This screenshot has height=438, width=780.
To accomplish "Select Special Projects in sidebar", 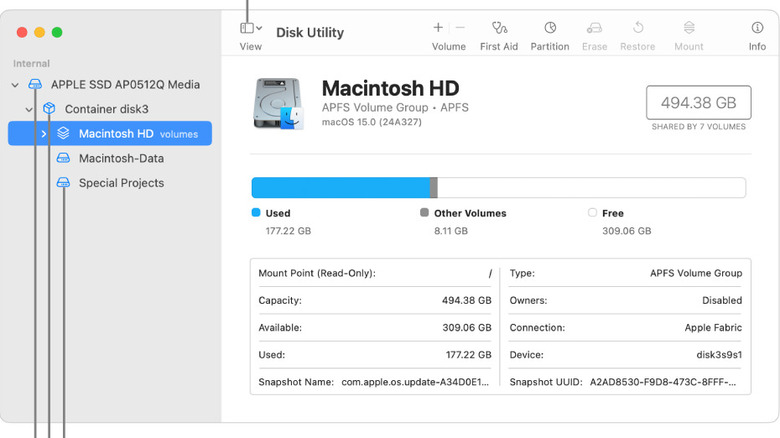I will (121, 183).
